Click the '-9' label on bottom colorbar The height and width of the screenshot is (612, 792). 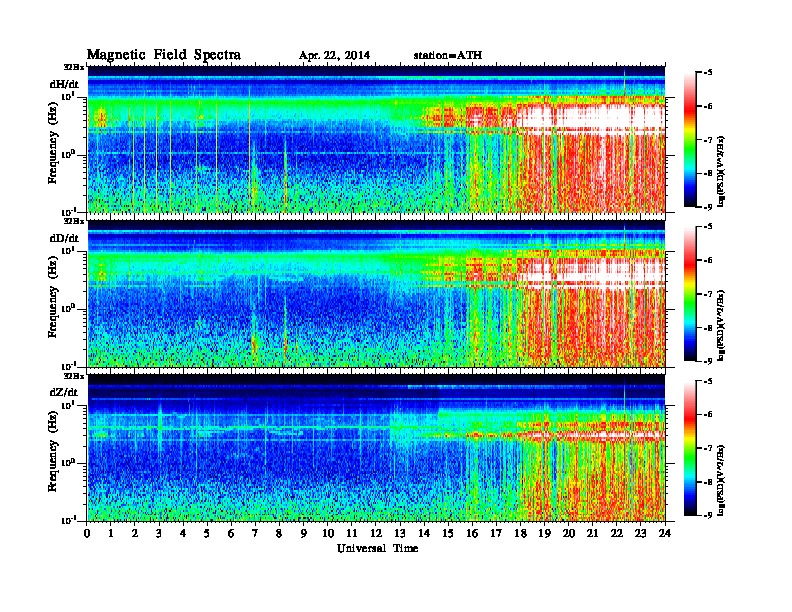708,515
